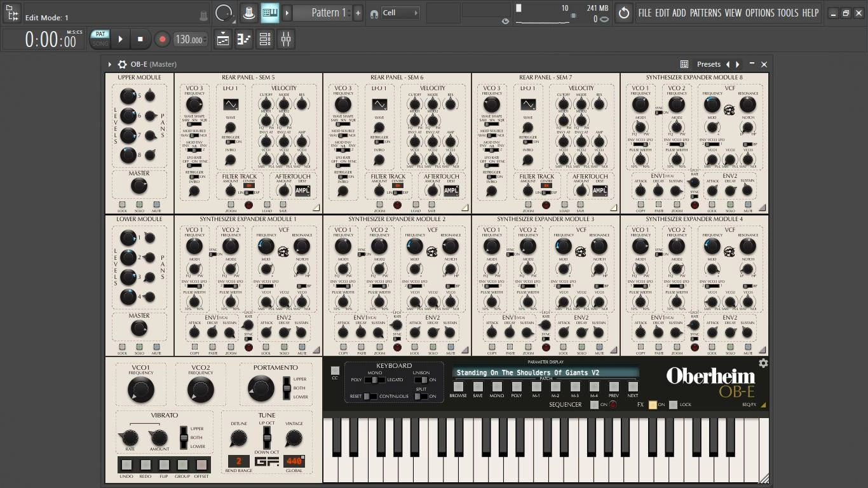
Task: Click the REDO button
Action: [146, 464]
